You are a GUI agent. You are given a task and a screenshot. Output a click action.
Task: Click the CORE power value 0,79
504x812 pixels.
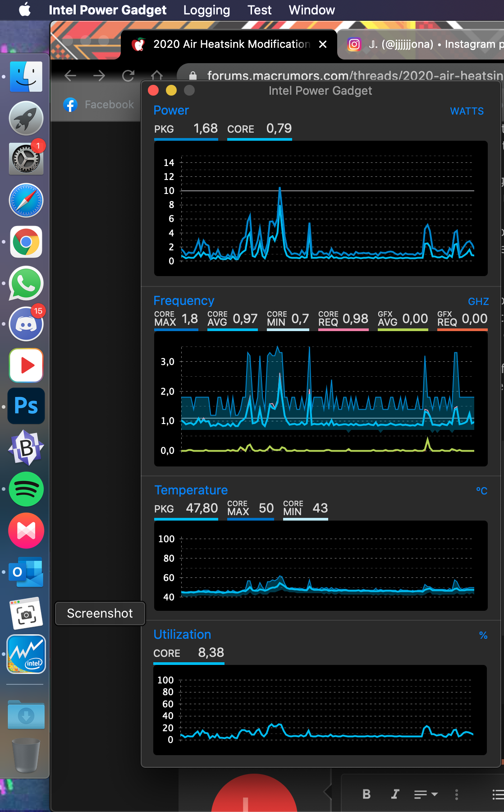coord(279,129)
